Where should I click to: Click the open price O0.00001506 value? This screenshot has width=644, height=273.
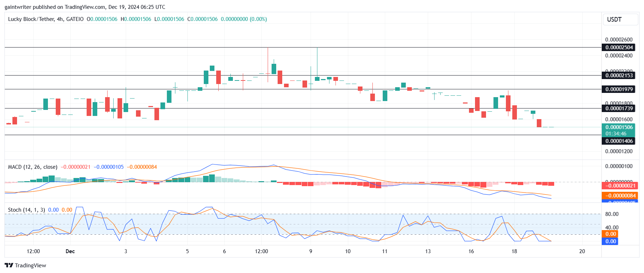(102, 19)
